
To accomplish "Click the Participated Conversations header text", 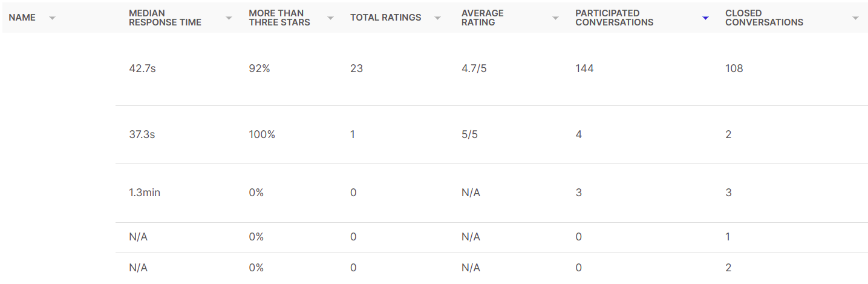I will [615, 18].
